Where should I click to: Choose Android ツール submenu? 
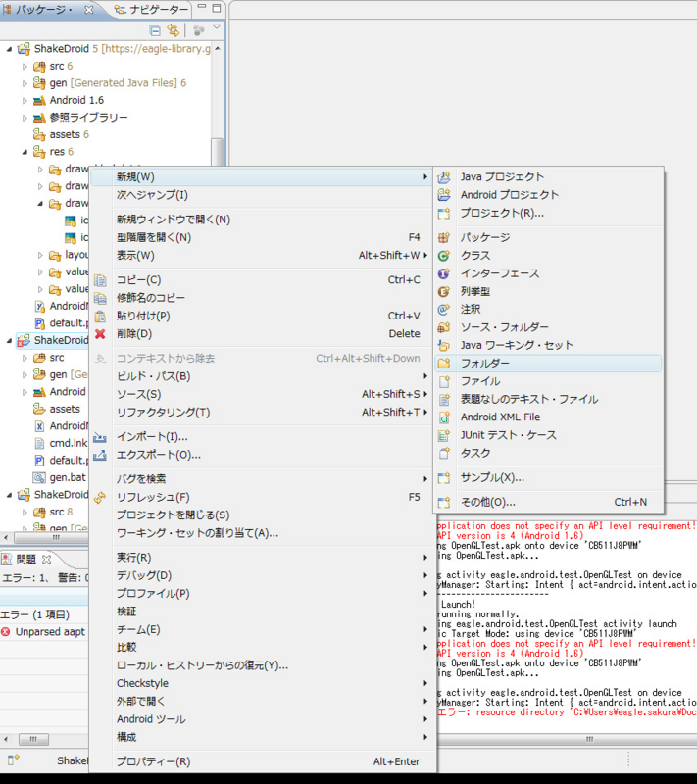(261, 719)
